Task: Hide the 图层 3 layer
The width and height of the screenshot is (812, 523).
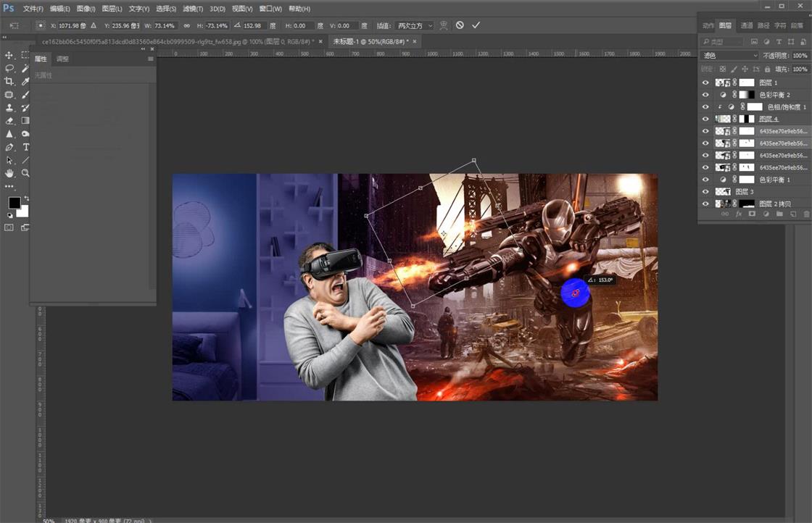Action: 705,191
